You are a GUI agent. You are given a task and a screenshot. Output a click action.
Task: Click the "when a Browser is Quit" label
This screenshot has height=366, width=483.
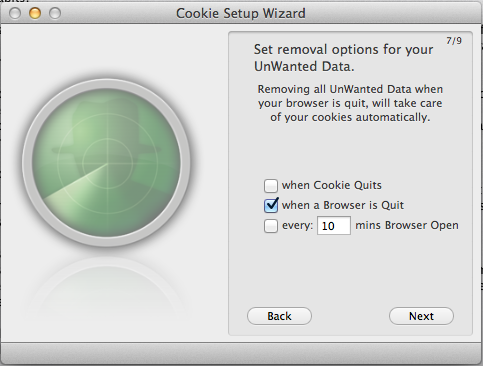(343, 205)
